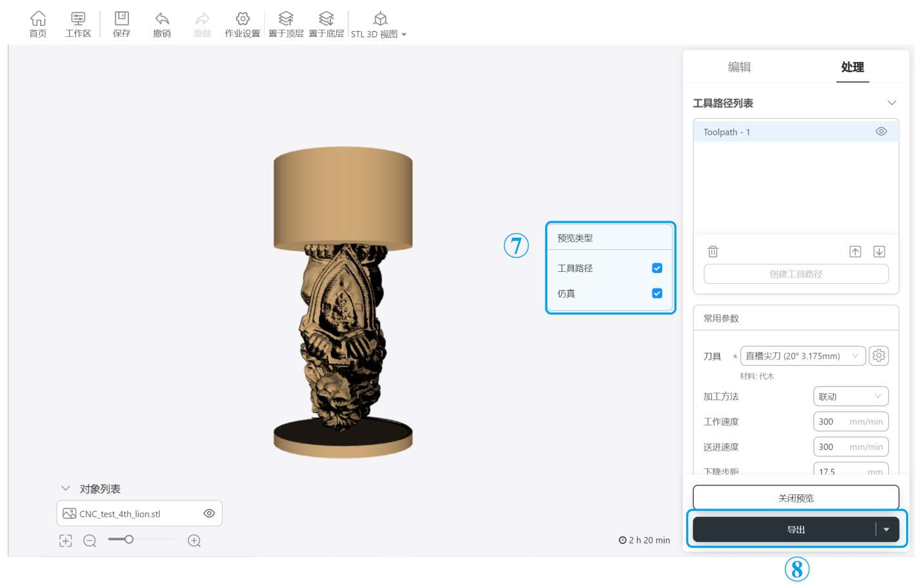Click the 保存 save icon
The image size is (921, 588).
(x=121, y=24)
